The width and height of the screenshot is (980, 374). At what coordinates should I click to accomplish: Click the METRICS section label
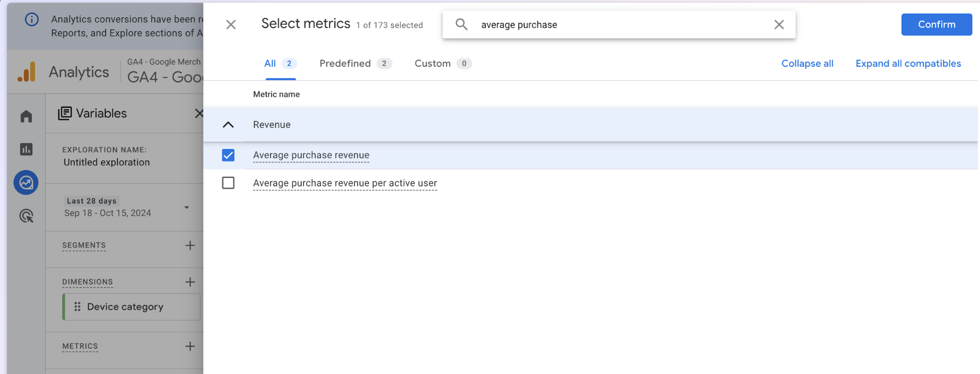click(80, 346)
